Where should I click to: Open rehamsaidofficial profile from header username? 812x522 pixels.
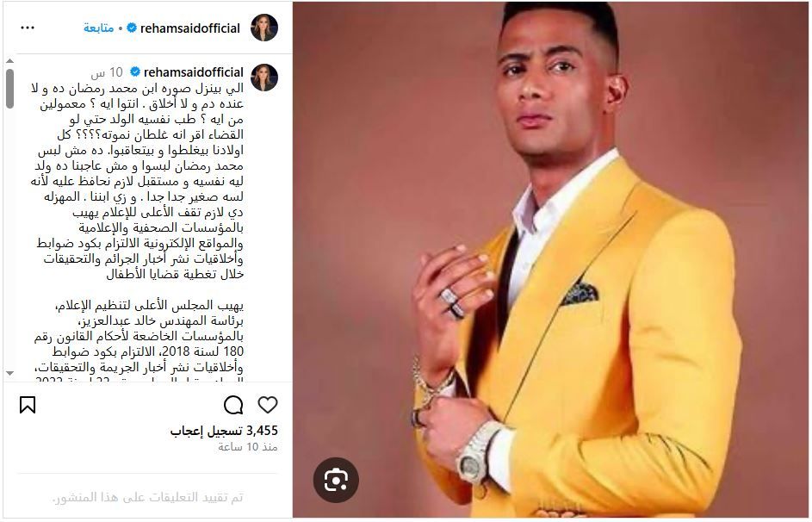pos(190,28)
